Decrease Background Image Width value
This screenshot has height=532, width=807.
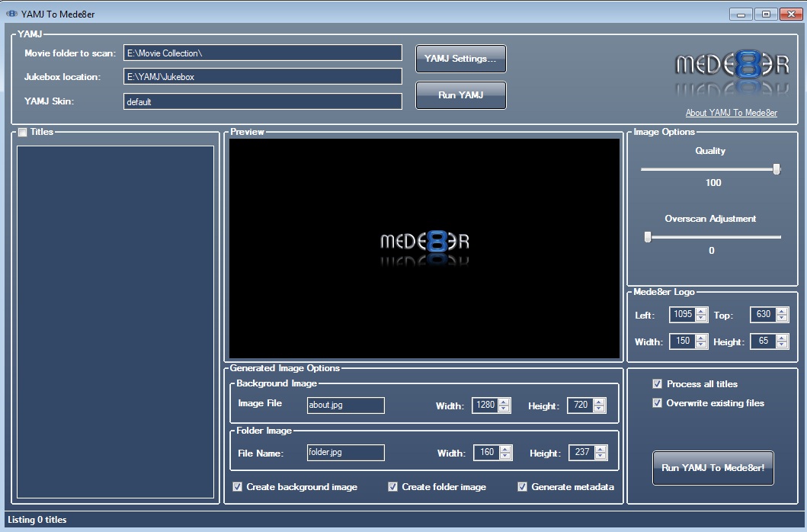click(504, 409)
